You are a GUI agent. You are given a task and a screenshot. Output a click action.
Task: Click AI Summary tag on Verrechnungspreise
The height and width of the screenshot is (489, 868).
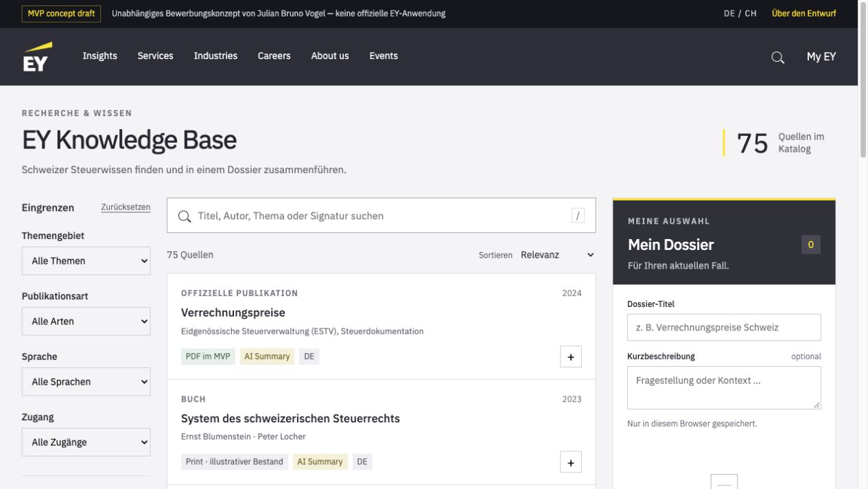tap(267, 357)
